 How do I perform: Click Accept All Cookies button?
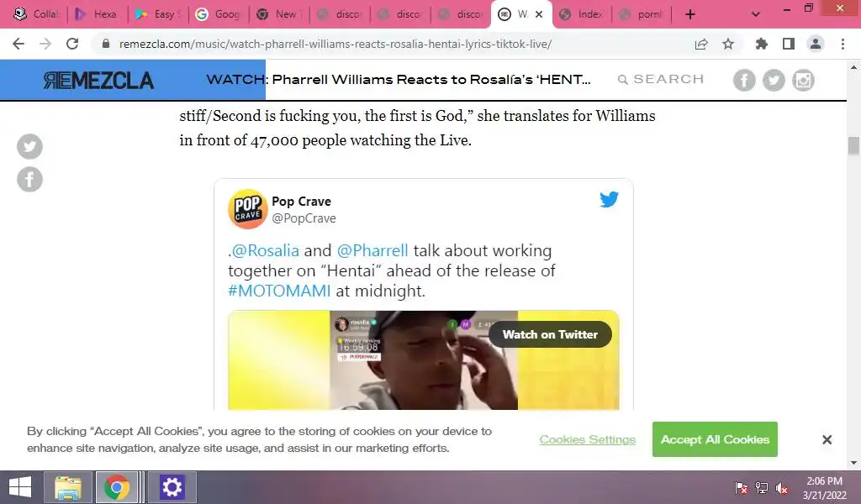tap(715, 439)
